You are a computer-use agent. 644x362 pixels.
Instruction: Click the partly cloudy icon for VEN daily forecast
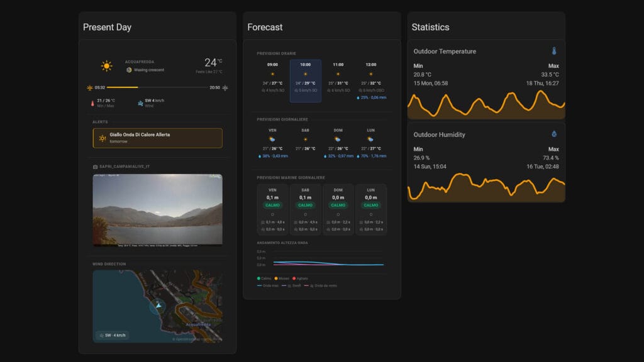(x=272, y=140)
